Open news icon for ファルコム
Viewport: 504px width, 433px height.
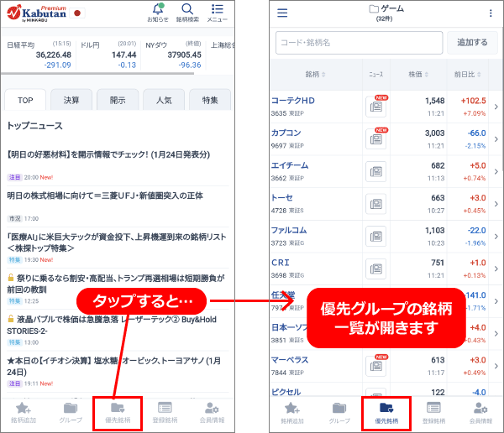tap(376, 237)
